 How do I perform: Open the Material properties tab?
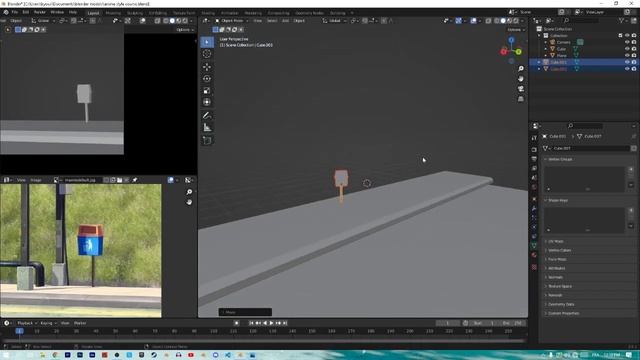(x=534, y=255)
